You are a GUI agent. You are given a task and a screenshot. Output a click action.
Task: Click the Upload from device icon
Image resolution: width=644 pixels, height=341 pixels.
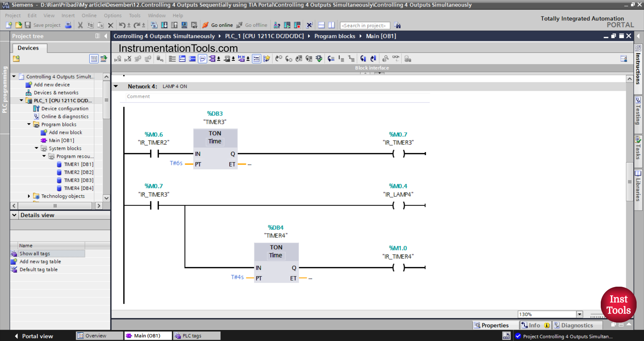coord(174,25)
